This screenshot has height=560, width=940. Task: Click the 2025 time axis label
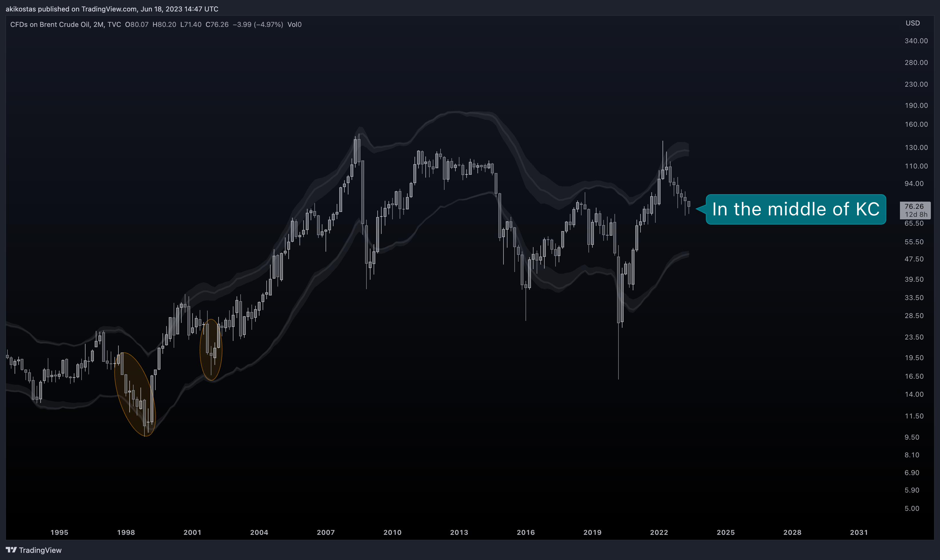tap(726, 533)
